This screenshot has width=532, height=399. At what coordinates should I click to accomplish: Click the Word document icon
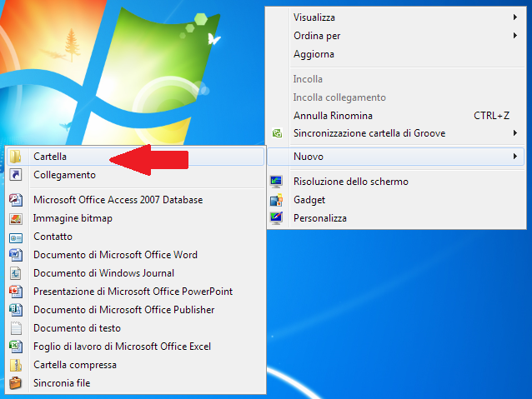click(x=16, y=255)
